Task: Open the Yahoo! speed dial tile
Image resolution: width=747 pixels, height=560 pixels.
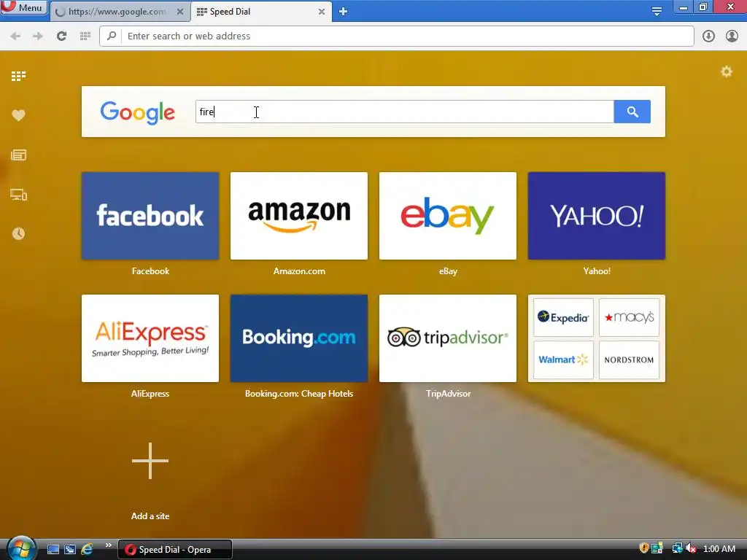Action: 597,216
